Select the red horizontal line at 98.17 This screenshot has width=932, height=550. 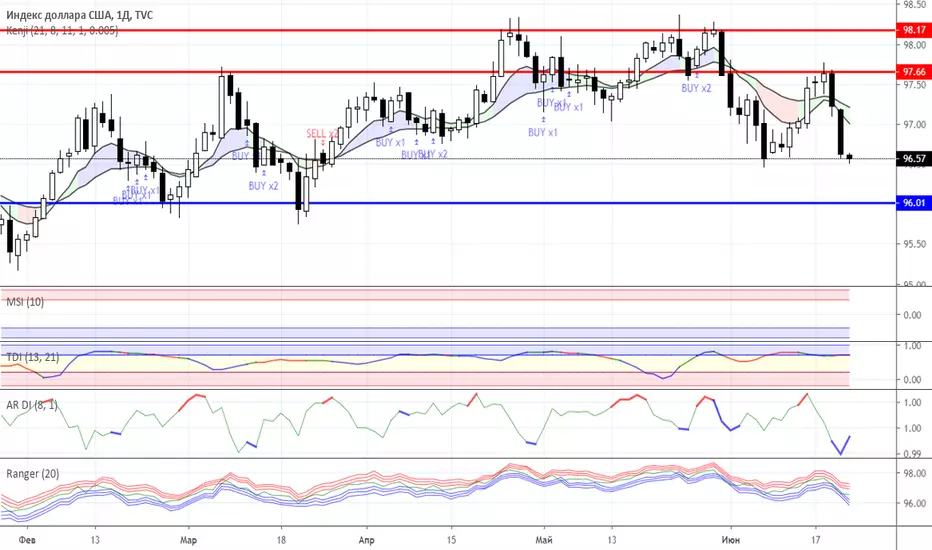(x=448, y=30)
